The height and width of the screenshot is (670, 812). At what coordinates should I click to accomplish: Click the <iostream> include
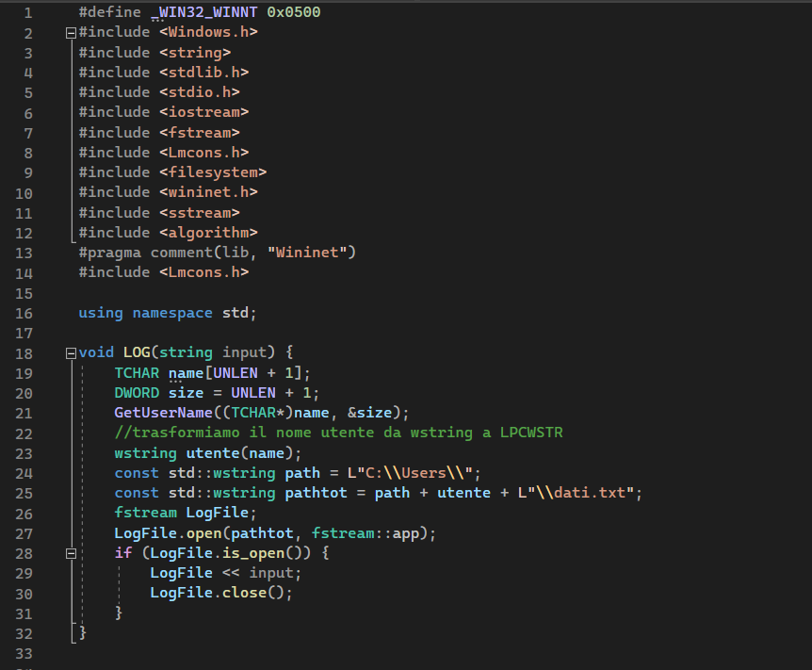204,112
